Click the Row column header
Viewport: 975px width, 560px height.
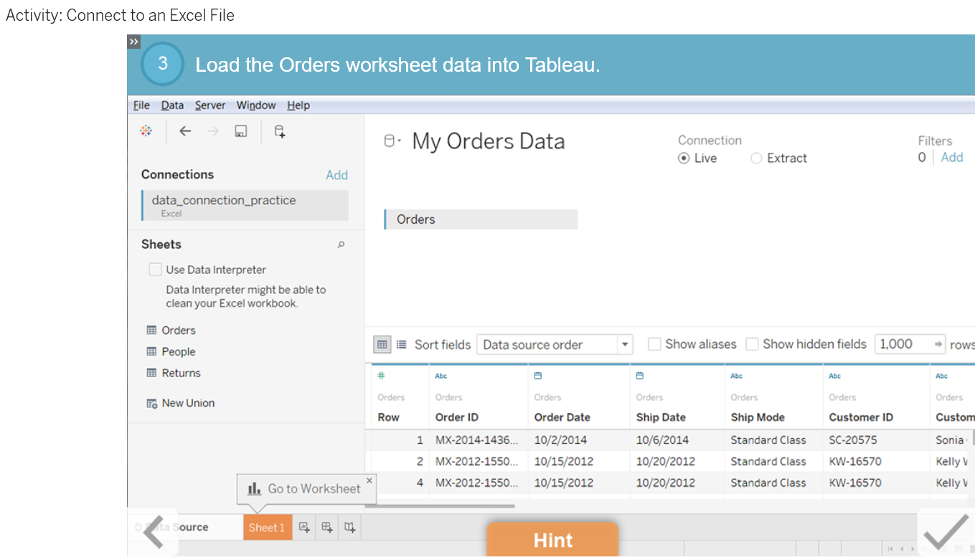pyautogui.click(x=389, y=417)
